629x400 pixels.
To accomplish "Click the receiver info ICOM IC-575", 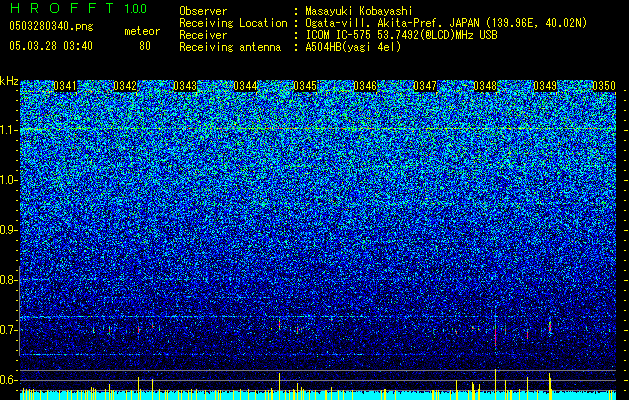I will click(339, 35).
